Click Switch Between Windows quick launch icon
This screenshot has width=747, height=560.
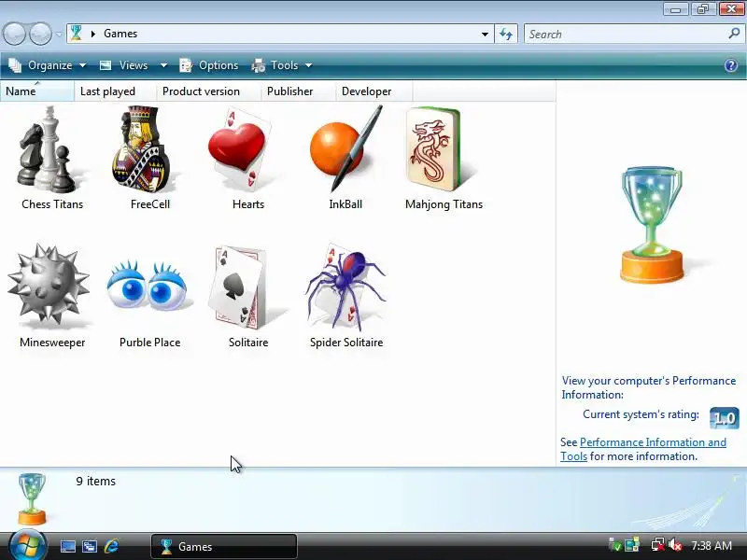pyautogui.click(x=89, y=546)
